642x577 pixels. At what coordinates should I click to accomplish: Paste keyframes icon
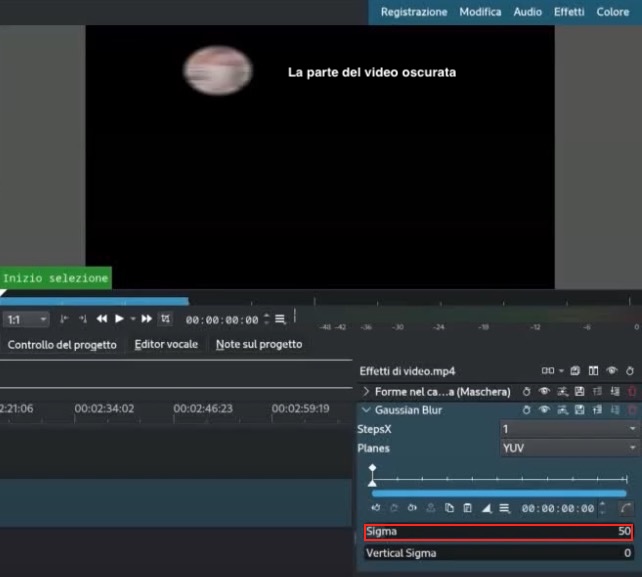(467, 508)
